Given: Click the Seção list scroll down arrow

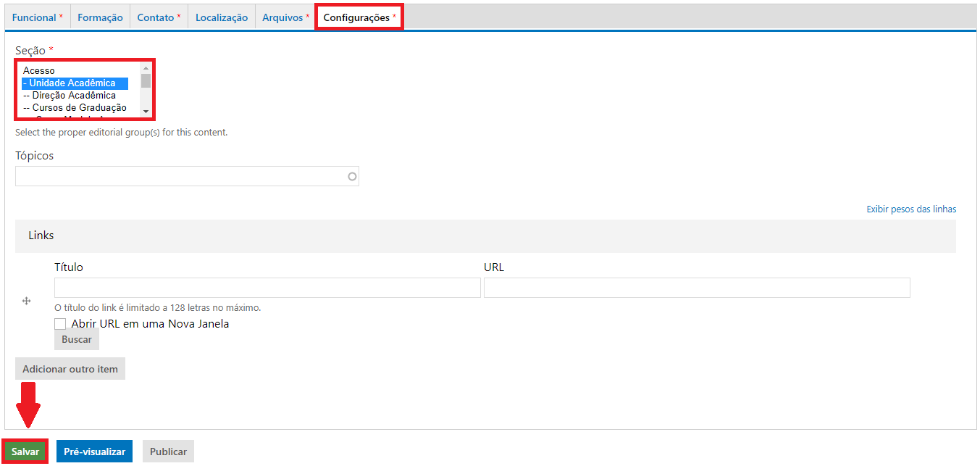Looking at the screenshot, I should click(x=146, y=112).
